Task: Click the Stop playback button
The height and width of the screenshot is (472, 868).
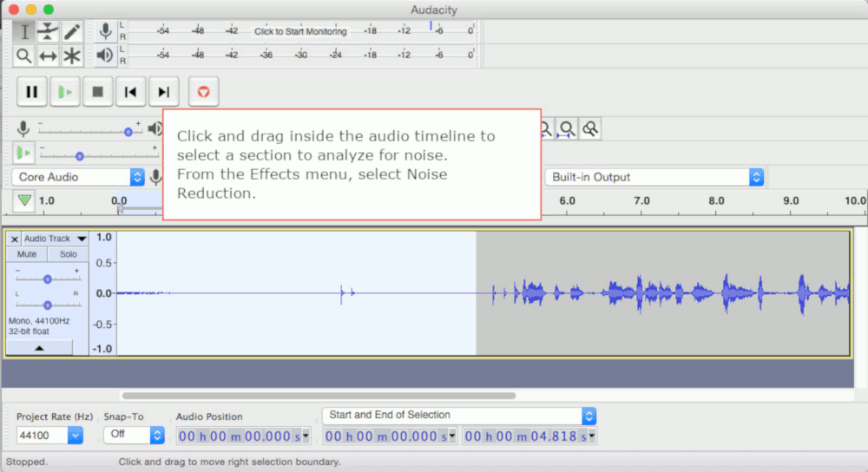Action: [98, 91]
